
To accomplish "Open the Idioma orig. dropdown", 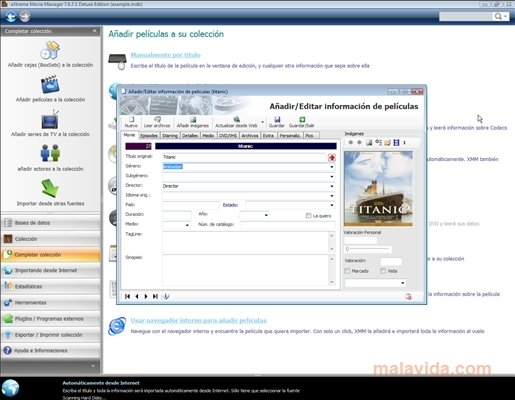I will tap(332, 196).
